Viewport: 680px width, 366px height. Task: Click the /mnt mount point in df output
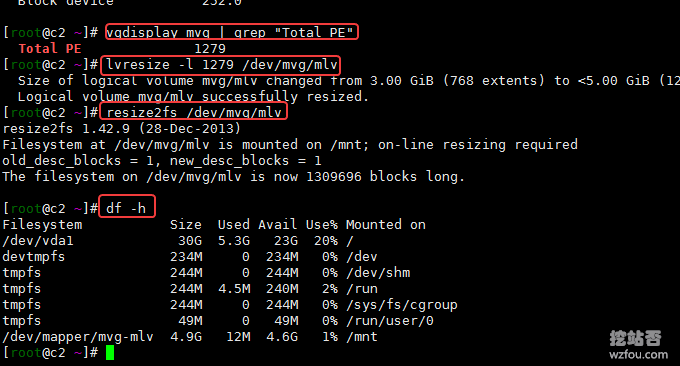tap(362, 337)
